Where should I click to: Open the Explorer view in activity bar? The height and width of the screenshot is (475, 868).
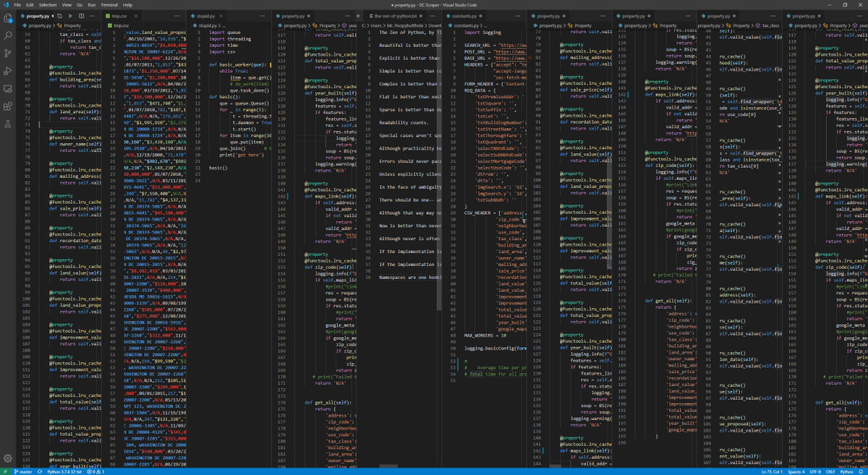point(8,17)
